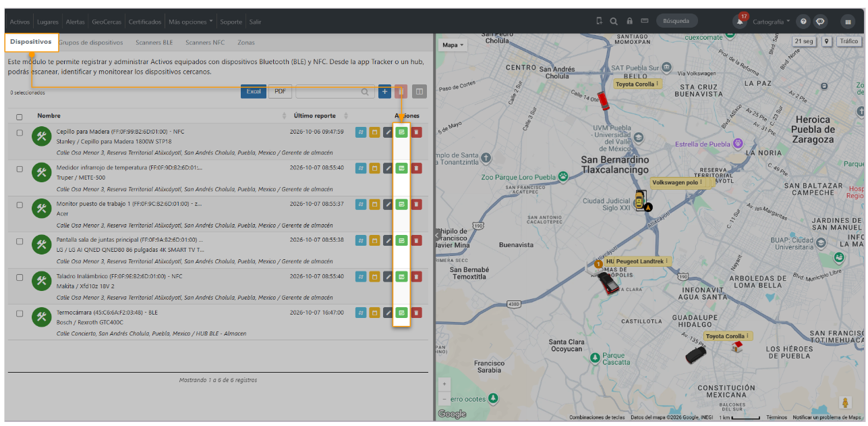The width and height of the screenshot is (868, 426).
Task: Check the Medidor infrarrojo row checkbox
Action: (x=20, y=169)
